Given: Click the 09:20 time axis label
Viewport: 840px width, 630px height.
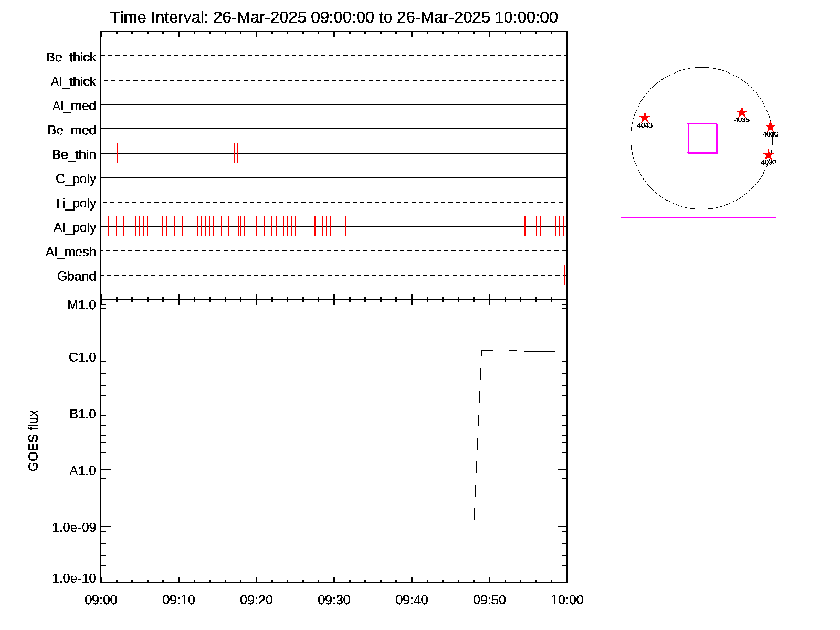Looking at the screenshot, I should coord(256,600).
